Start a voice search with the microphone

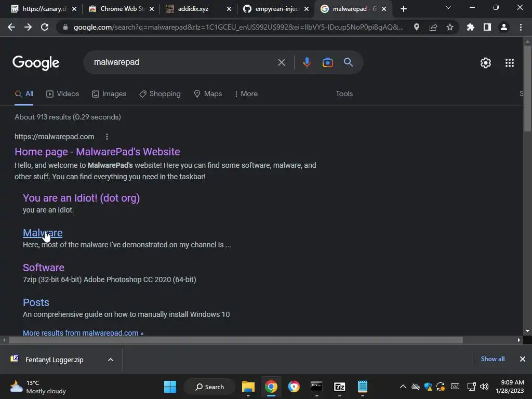click(307, 62)
